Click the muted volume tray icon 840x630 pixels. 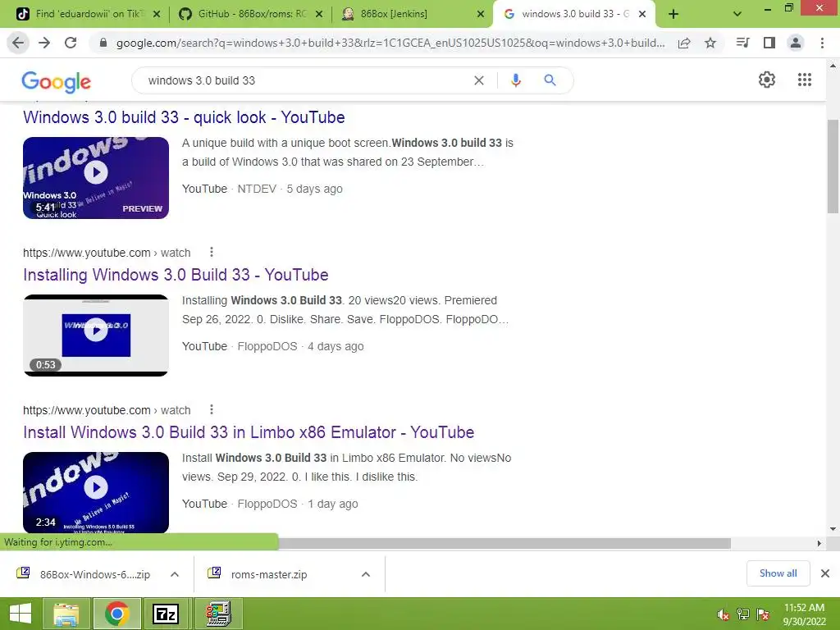724,614
